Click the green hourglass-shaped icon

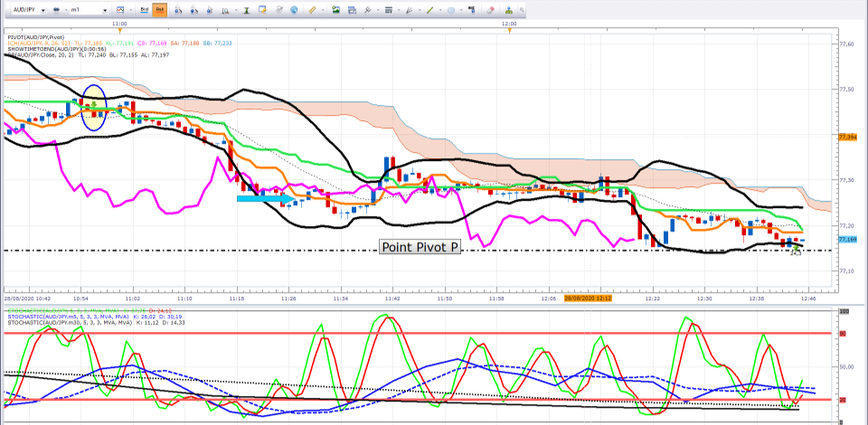point(246,11)
